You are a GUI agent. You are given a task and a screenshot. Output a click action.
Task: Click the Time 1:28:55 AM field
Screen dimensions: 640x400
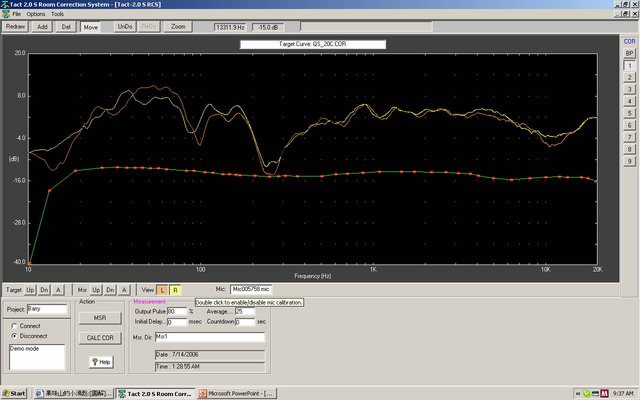click(210, 367)
